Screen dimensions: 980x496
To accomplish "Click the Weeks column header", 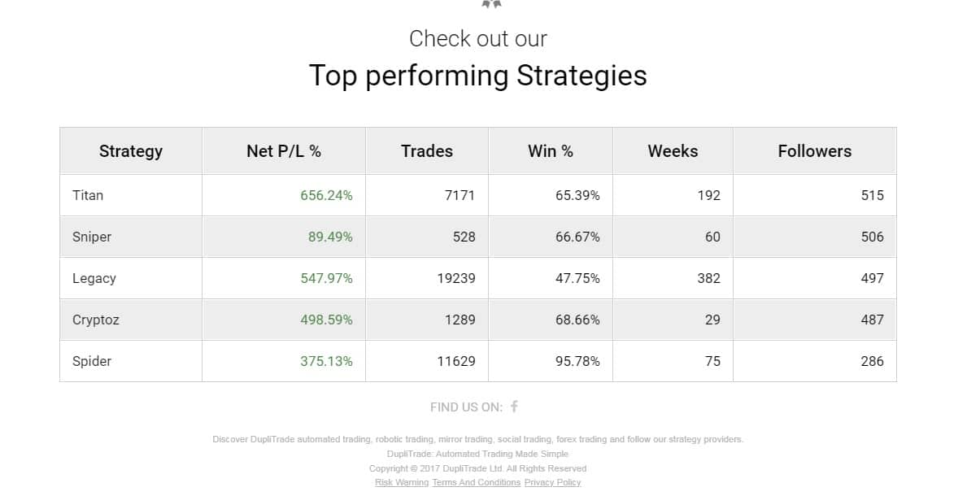I will 673,151.
